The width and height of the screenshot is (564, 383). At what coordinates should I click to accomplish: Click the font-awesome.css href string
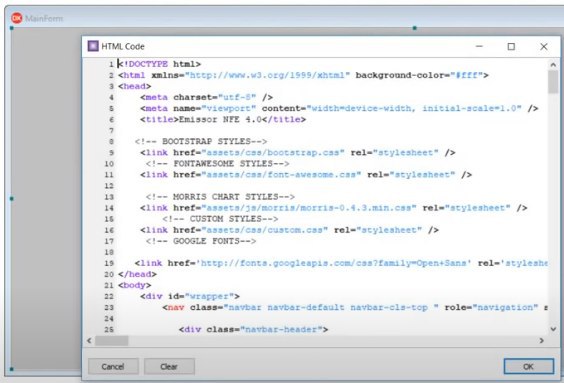point(281,175)
